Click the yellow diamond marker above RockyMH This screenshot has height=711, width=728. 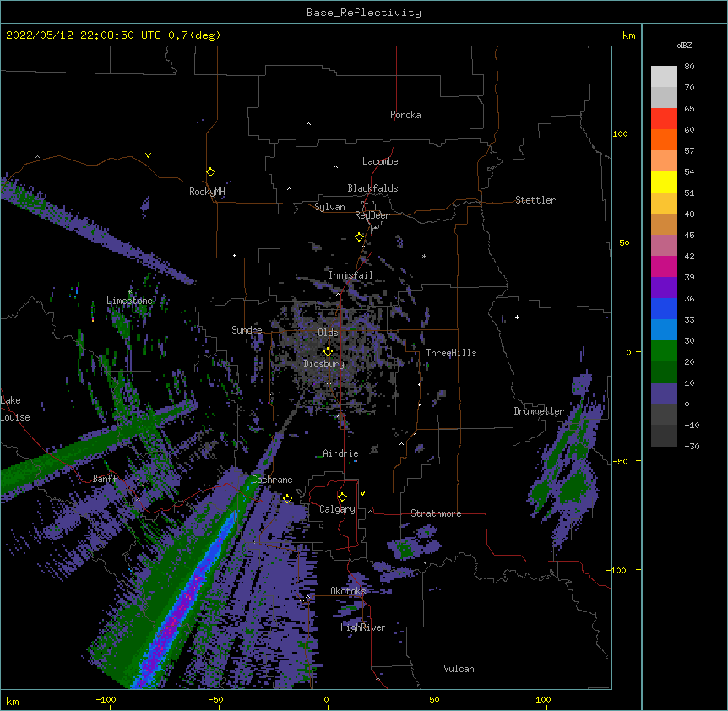(210, 171)
